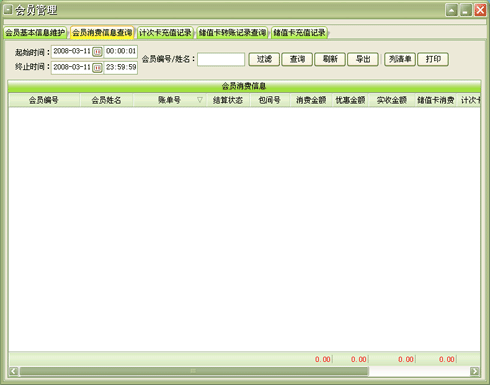Screen dimensions: 490x385
Task: Open the end date calendar picker icon
Action: (97, 68)
